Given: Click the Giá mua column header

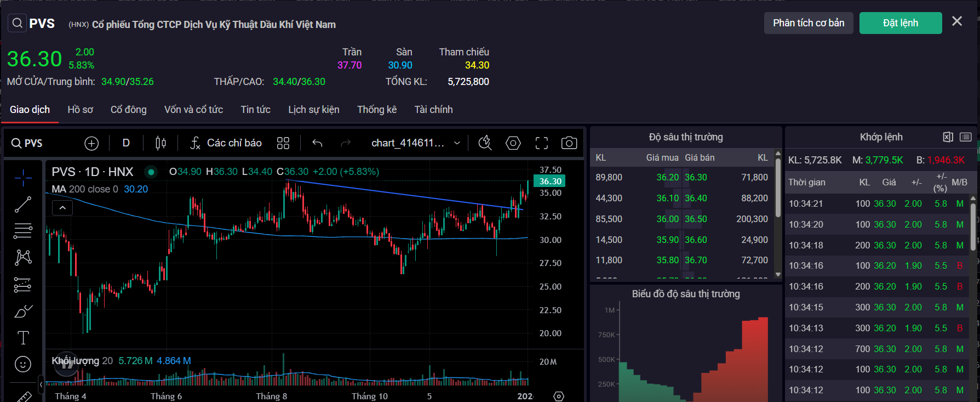Looking at the screenshot, I should 662,158.
